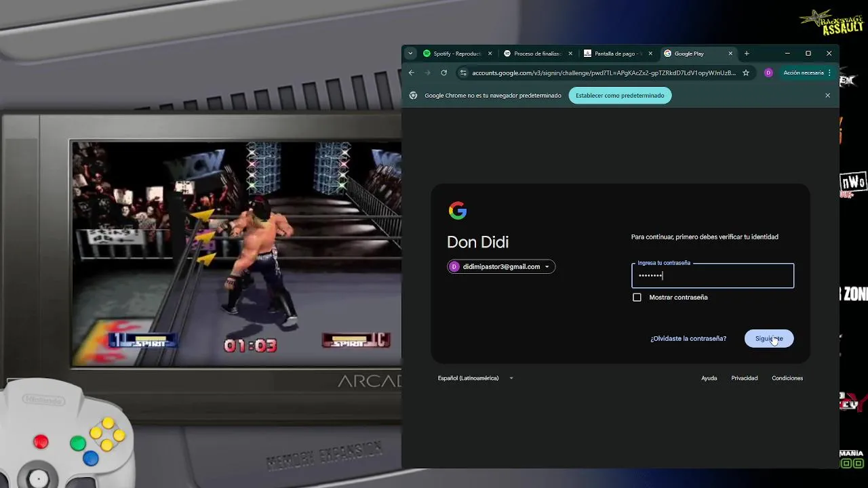
Task: Click Establecer como predeterminado button
Action: tap(620, 96)
